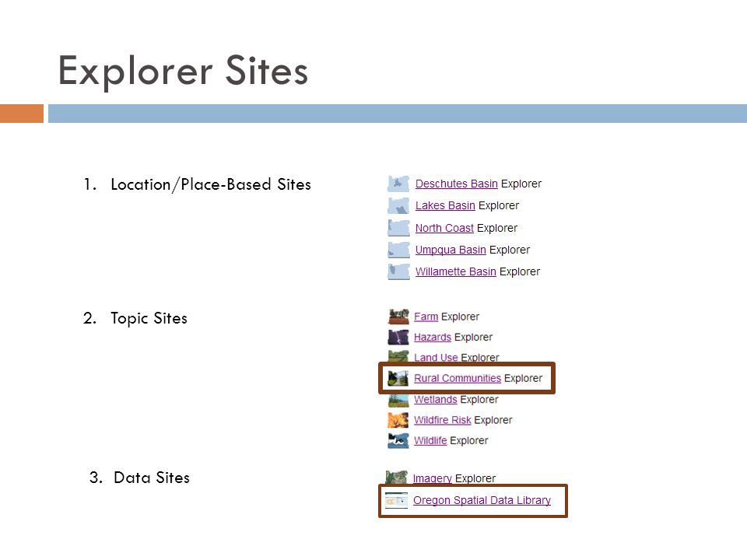This screenshot has width=747, height=560.
Task: Open the Farm link
Action: [x=426, y=317]
